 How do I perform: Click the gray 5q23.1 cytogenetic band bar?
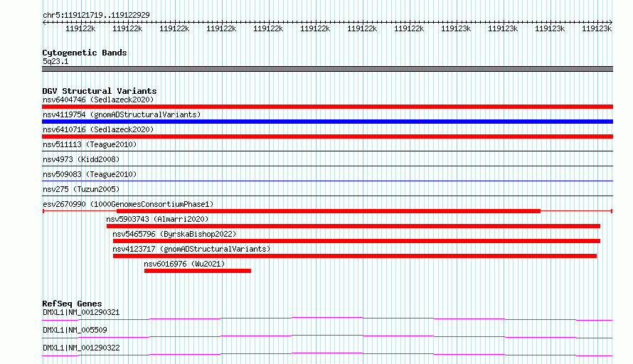point(327,69)
